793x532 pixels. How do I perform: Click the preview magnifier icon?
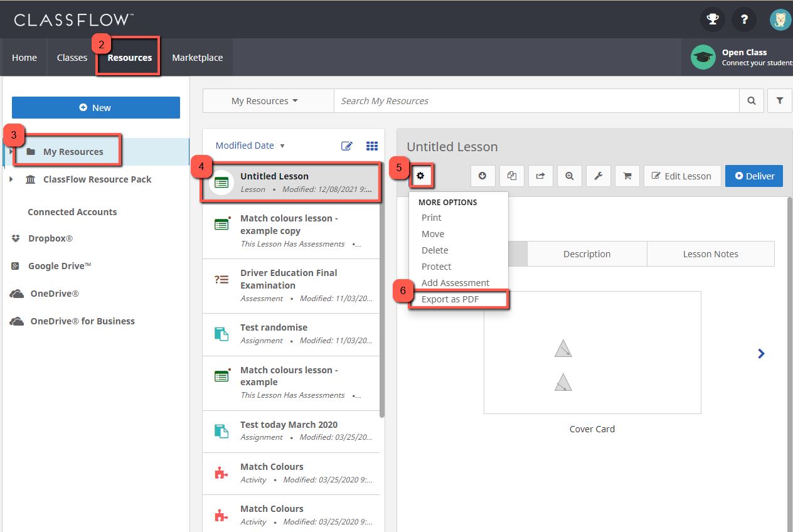[569, 176]
